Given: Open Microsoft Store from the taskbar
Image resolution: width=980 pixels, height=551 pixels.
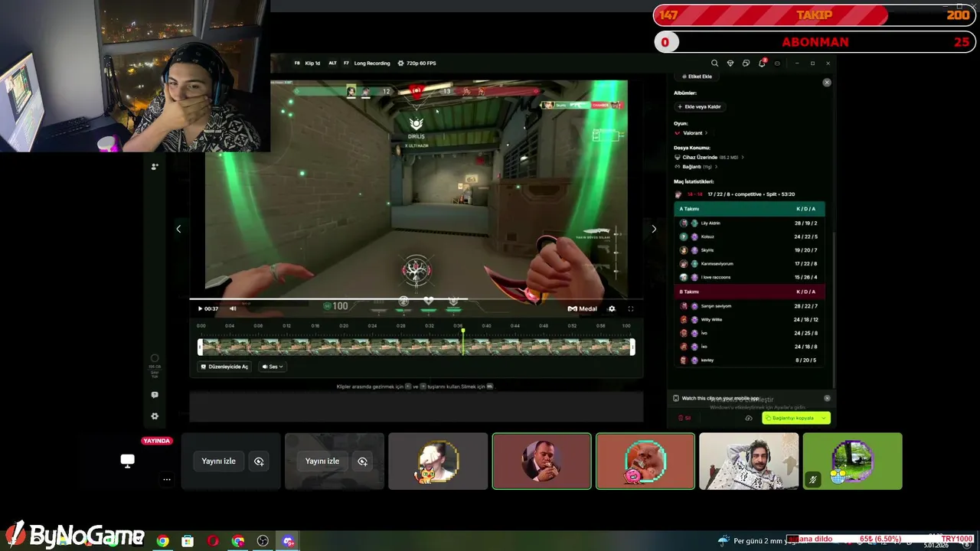Looking at the screenshot, I should 188,541.
